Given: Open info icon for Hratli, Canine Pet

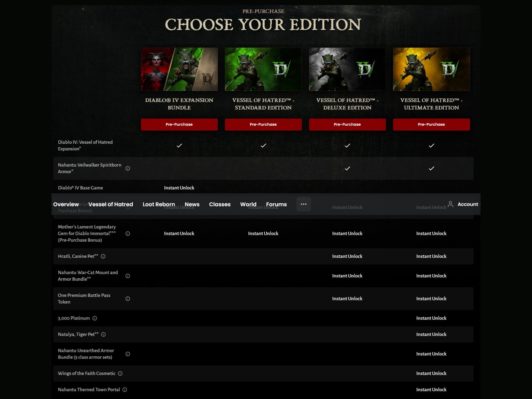Looking at the screenshot, I should point(103,256).
